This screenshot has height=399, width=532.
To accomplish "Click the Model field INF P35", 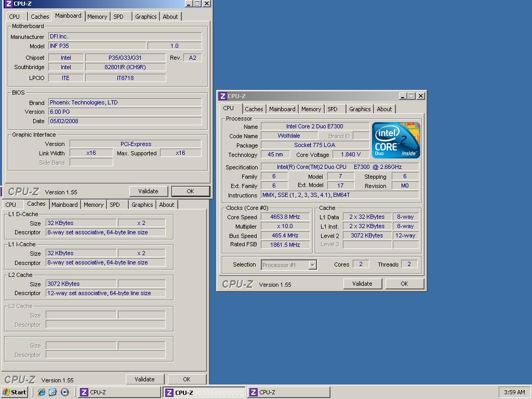I will point(97,46).
